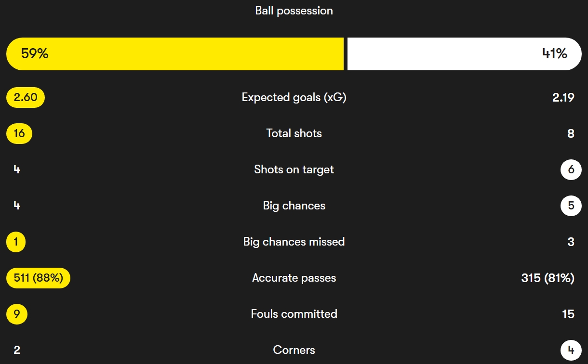This screenshot has height=364, width=588.
Task: Click the yellow 2.60 xG badge
Action: (26, 97)
